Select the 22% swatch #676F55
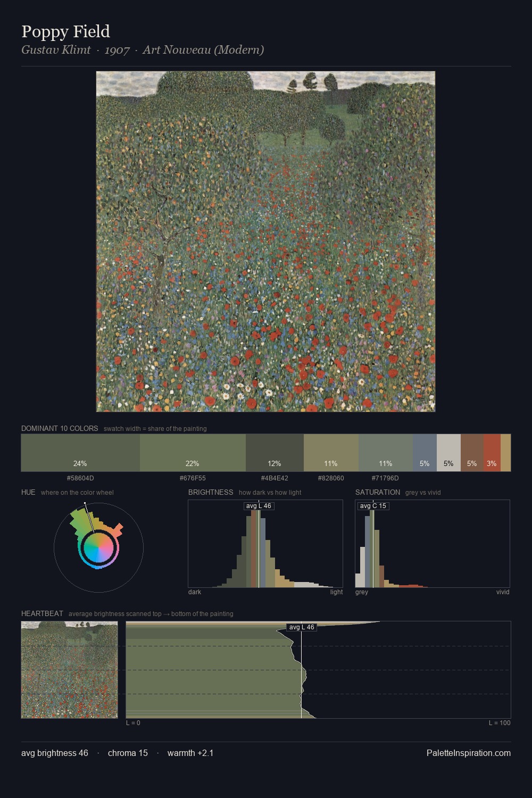This screenshot has height=798, width=532. pos(193,453)
